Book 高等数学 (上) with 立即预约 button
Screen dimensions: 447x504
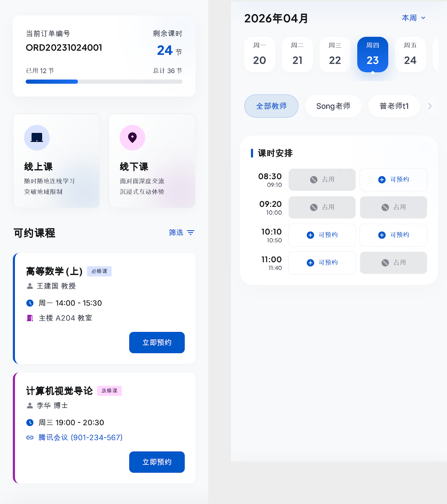click(x=157, y=343)
